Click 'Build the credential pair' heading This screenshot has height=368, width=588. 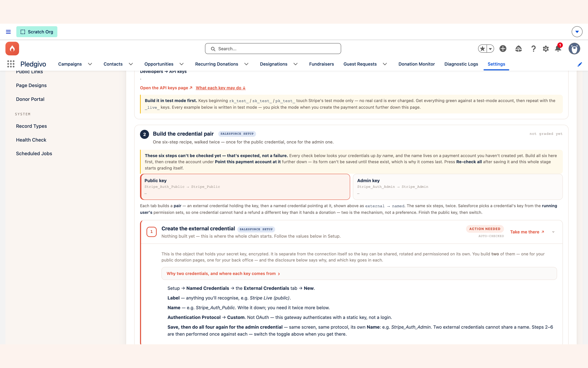[183, 134]
